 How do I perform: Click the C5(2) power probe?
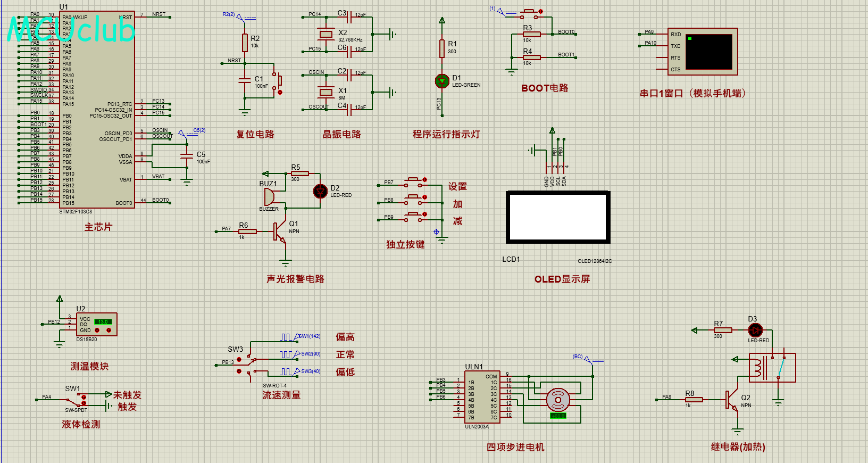(x=192, y=133)
